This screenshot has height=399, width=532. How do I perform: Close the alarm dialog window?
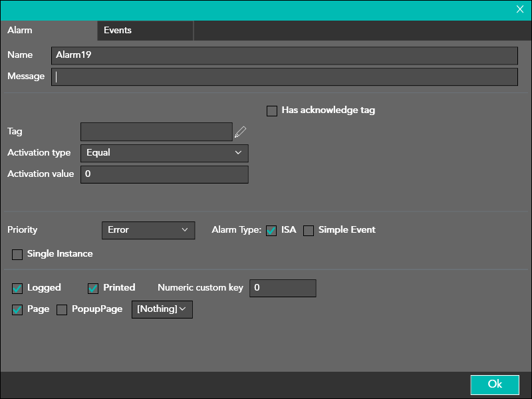(520, 9)
